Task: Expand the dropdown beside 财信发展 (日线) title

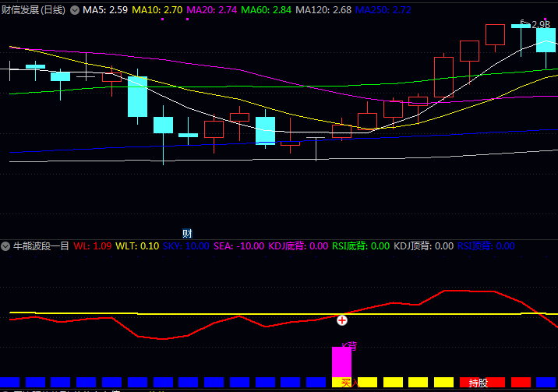Action: tap(75, 10)
